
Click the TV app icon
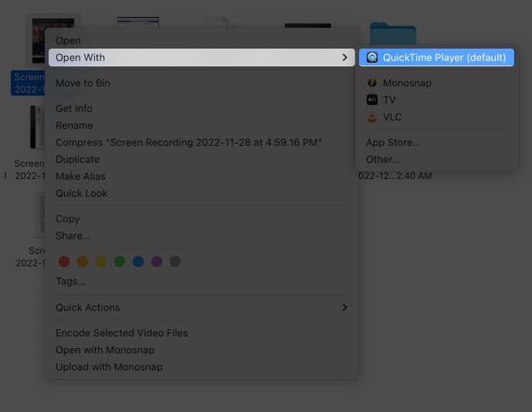(372, 100)
